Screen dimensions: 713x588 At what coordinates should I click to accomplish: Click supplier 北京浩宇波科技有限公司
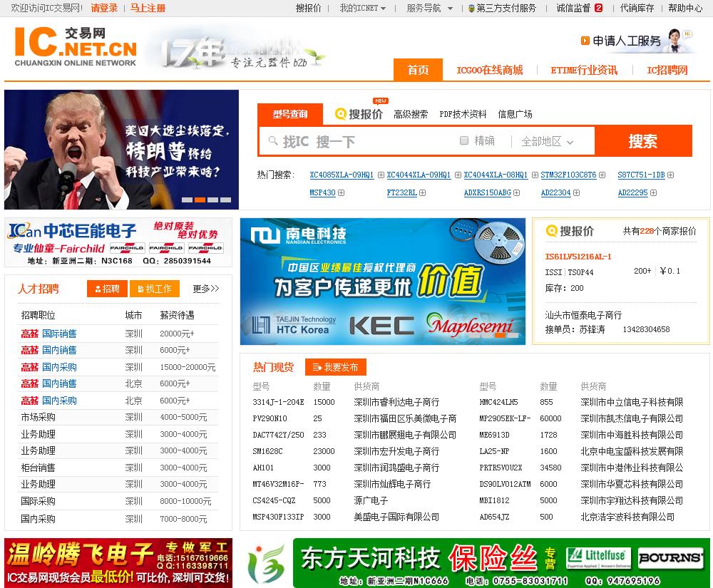(x=627, y=517)
